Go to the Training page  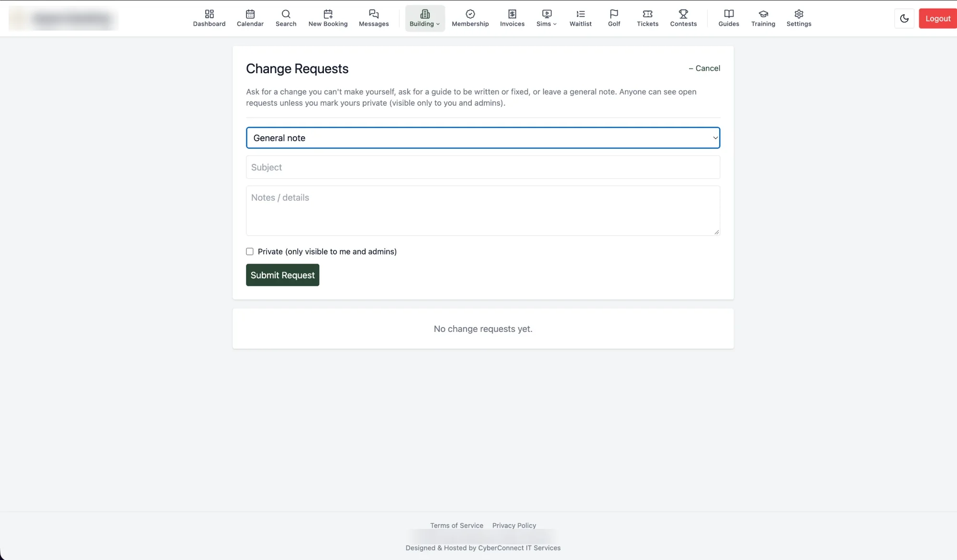pyautogui.click(x=763, y=18)
